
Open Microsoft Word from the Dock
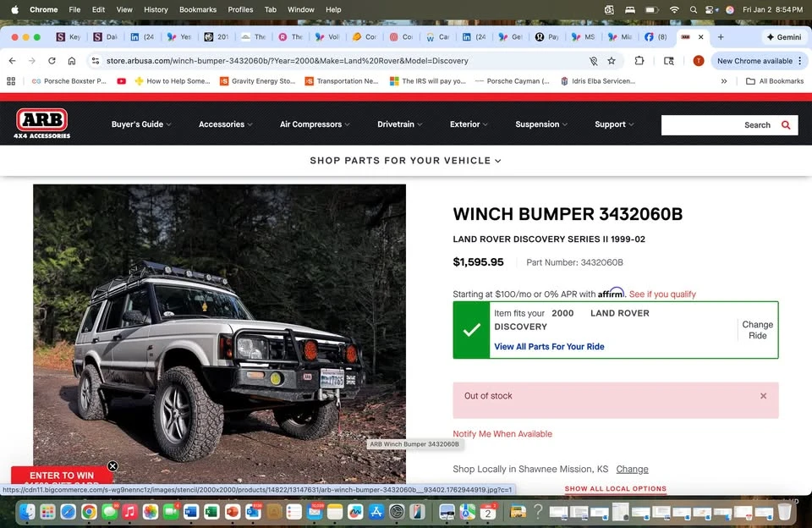tap(191, 512)
